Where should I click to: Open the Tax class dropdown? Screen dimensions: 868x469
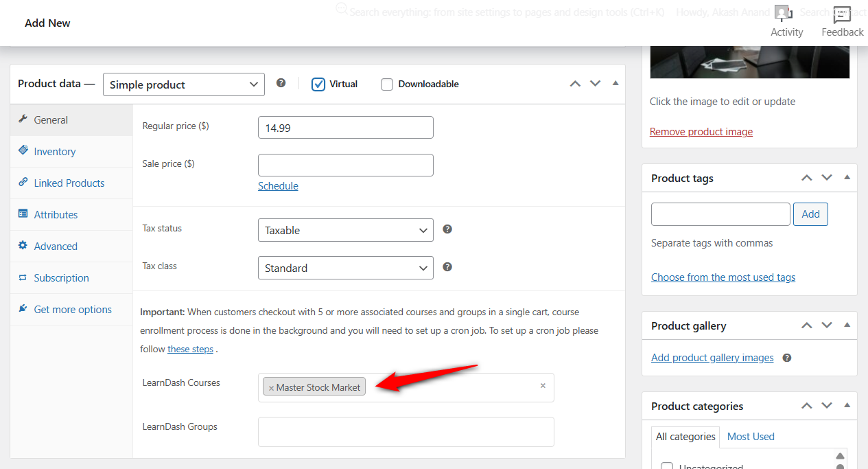pyautogui.click(x=345, y=266)
